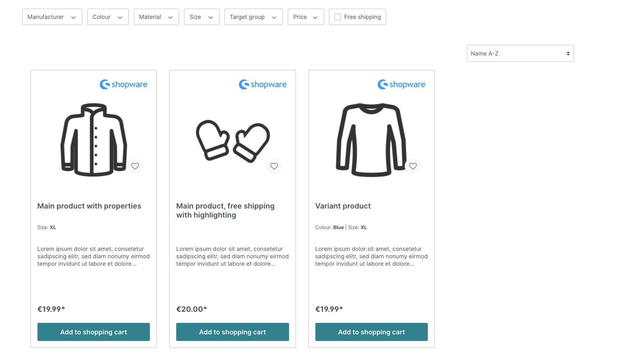Open the mittens product image
This screenshot has height=364, width=618.
point(233,141)
